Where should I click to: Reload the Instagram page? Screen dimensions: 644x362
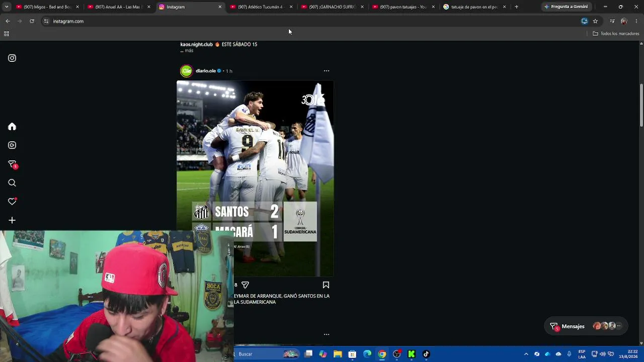click(x=32, y=21)
